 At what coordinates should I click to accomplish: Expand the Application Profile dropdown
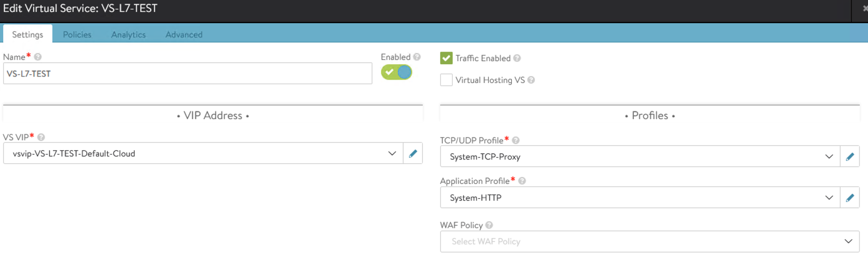[x=829, y=198]
